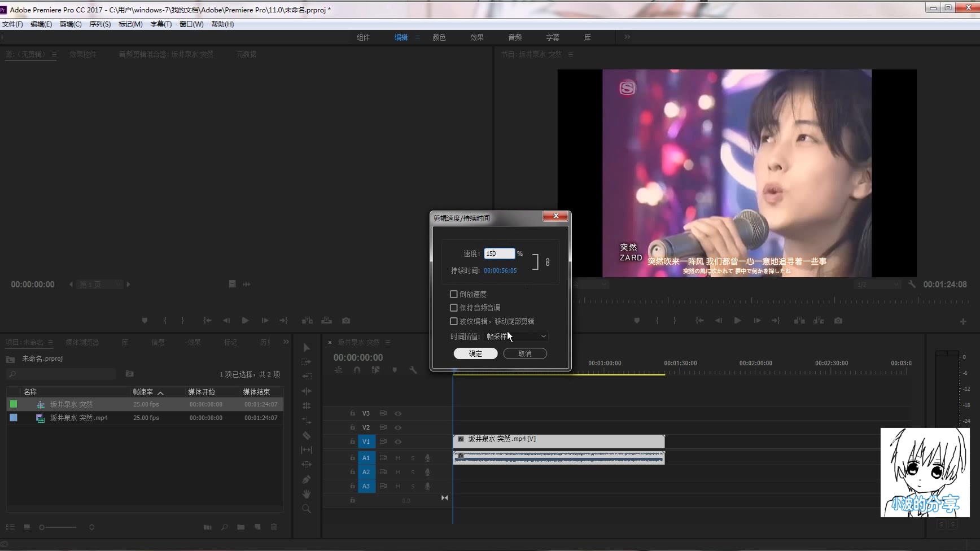The width and height of the screenshot is (980, 551).
Task: Toggle V1 track output eye
Action: click(x=398, y=441)
